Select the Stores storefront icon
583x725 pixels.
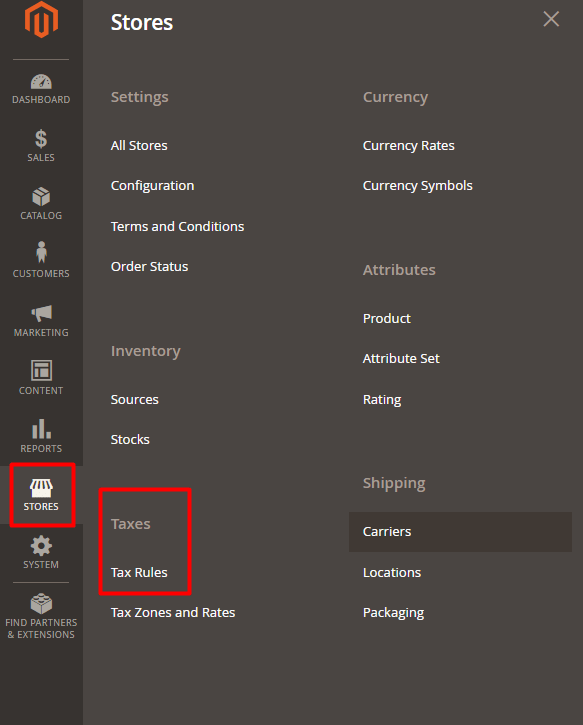tap(41, 488)
